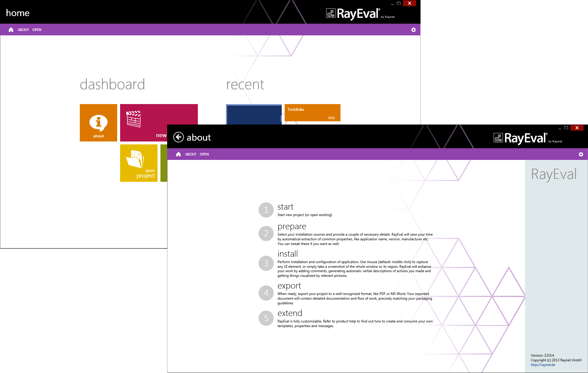The width and height of the screenshot is (588, 373).
Task: Click the 'install' heading
Action: click(x=288, y=254)
